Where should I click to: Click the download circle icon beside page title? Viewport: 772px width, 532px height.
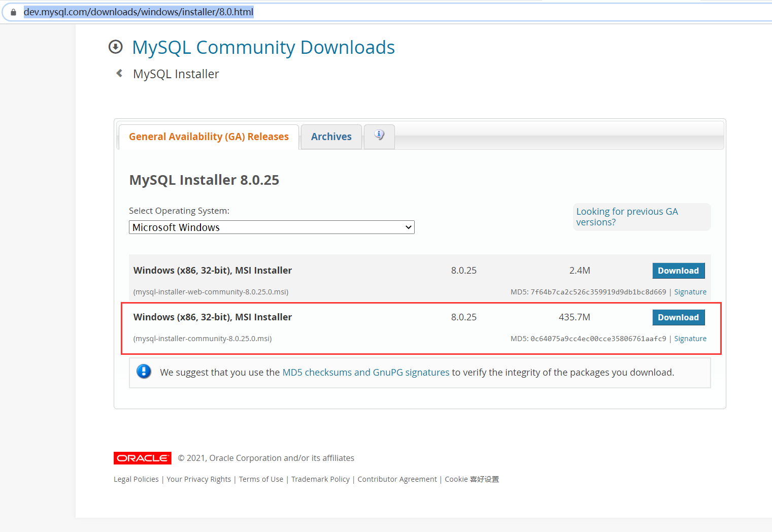click(116, 47)
